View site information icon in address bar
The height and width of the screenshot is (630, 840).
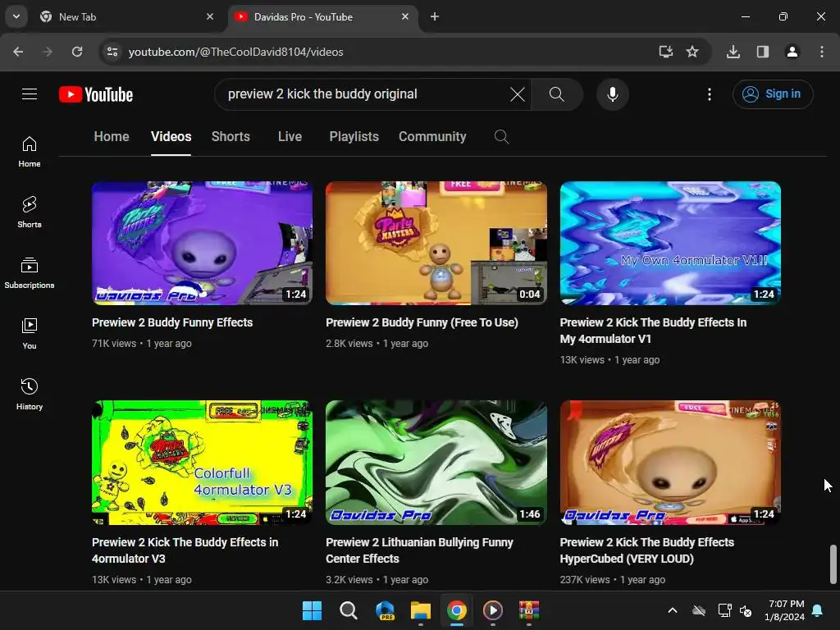coord(112,52)
